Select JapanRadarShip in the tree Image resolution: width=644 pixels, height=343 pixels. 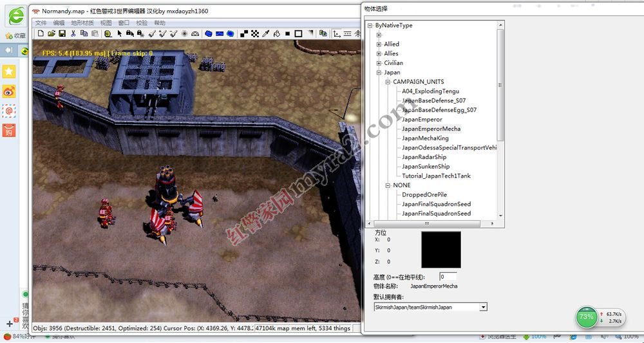pos(424,157)
